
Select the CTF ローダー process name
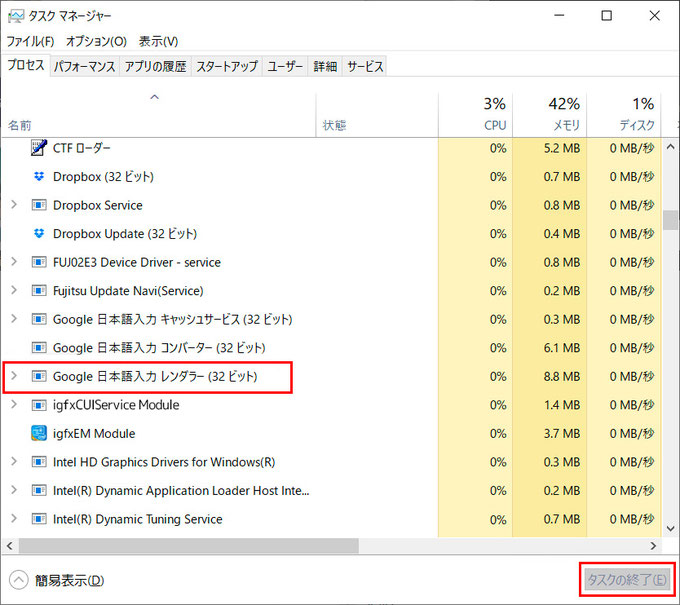pyautogui.click(x=82, y=148)
